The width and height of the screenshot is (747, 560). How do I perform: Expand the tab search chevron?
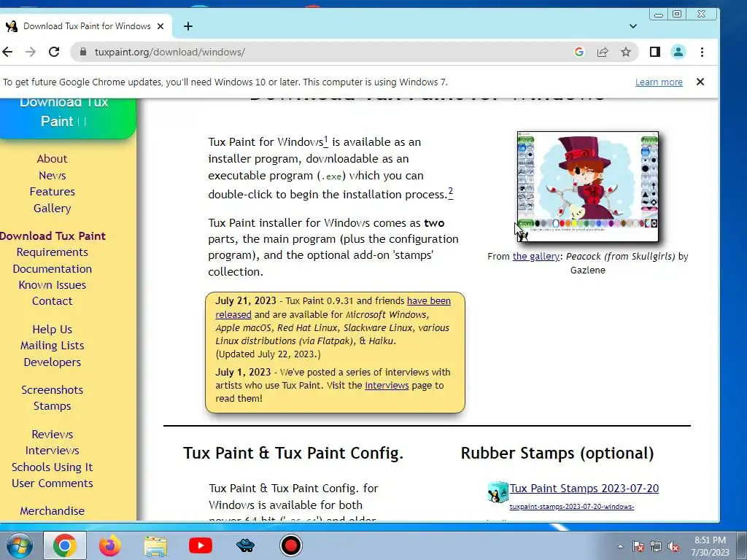point(633,26)
